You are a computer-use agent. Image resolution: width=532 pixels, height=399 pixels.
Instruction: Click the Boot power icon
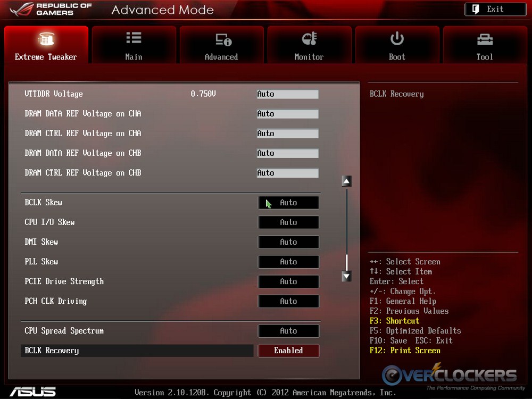(x=397, y=38)
